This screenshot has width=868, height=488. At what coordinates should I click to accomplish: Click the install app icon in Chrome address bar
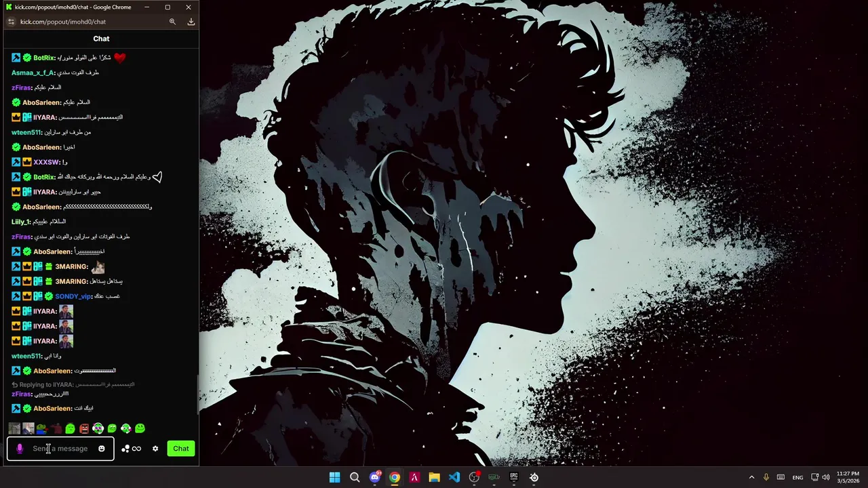coord(191,22)
